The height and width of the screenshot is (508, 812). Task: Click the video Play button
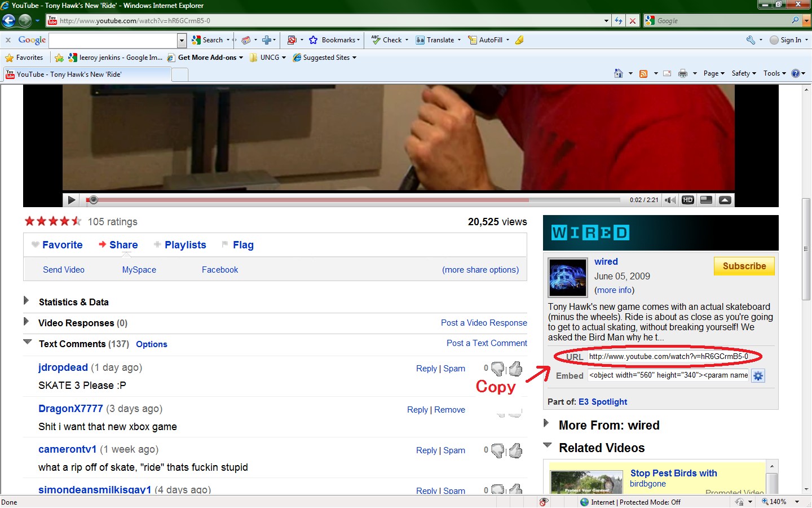tap(71, 200)
